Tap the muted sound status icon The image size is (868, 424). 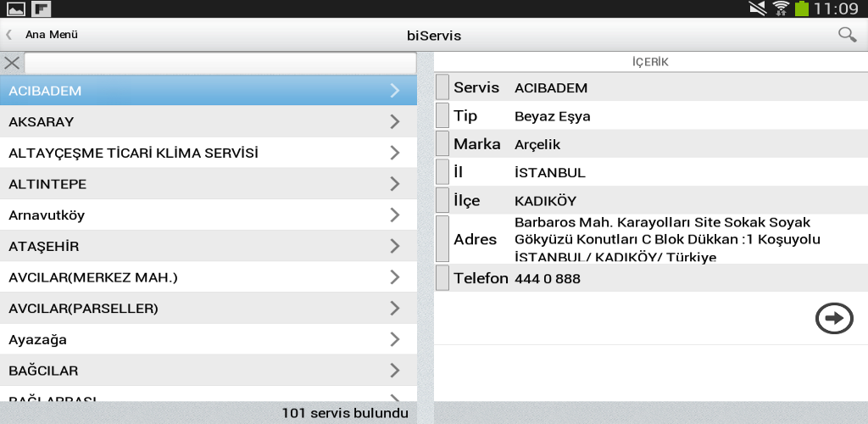point(758,9)
